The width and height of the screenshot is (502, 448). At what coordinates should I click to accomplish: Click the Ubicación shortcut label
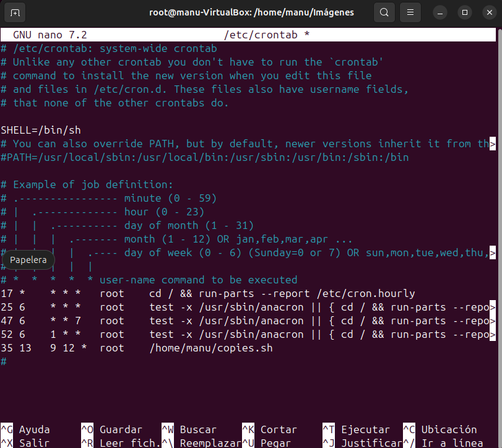tap(448, 429)
